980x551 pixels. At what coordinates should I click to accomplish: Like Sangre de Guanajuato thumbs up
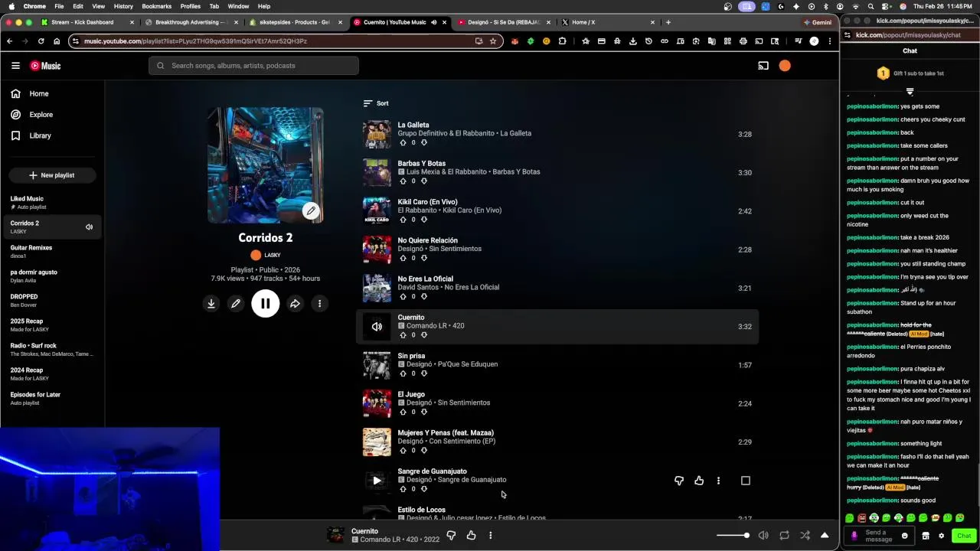pos(699,481)
